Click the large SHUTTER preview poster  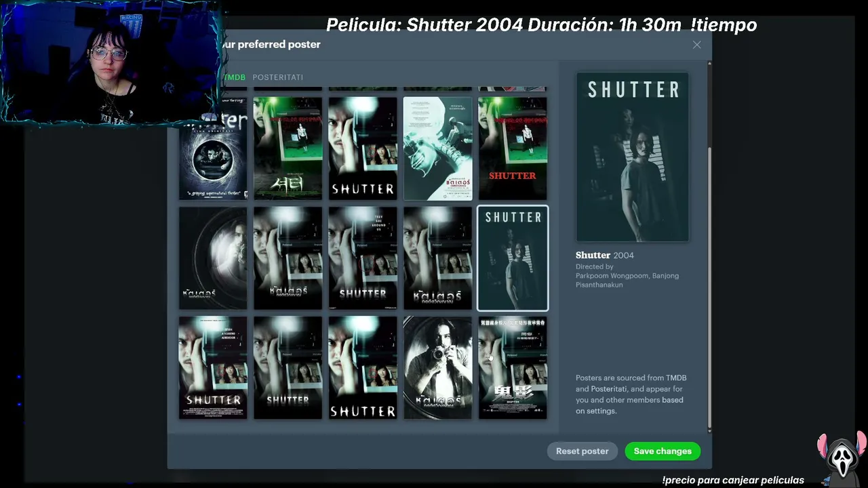point(632,157)
